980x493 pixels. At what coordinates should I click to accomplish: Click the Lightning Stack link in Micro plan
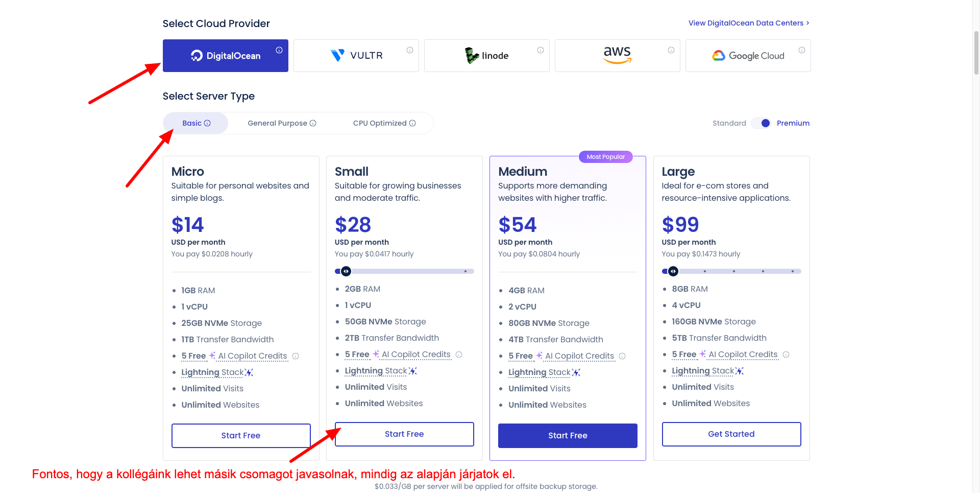click(213, 372)
